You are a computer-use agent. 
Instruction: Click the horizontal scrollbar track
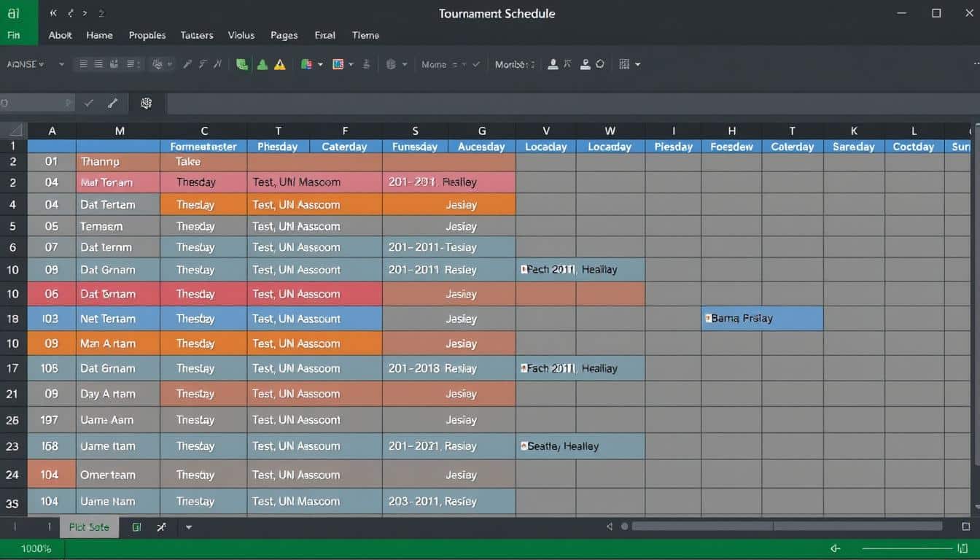click(x=787, y=526)
